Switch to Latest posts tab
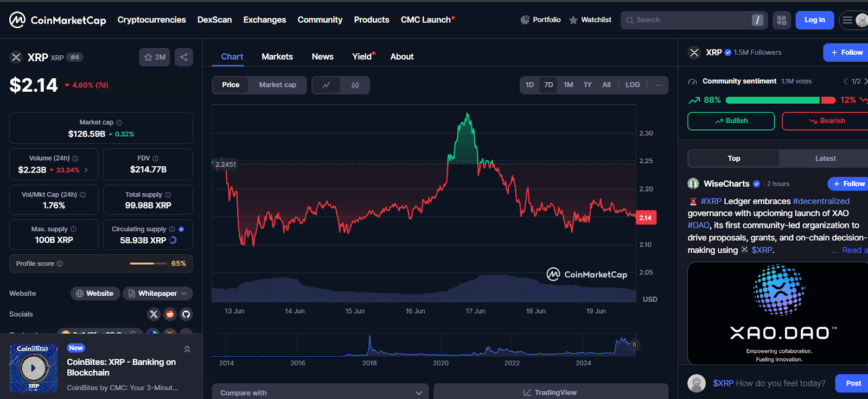The width and height of the screenshot is (868, 399). pyautogui.click(x=825, y=159)
